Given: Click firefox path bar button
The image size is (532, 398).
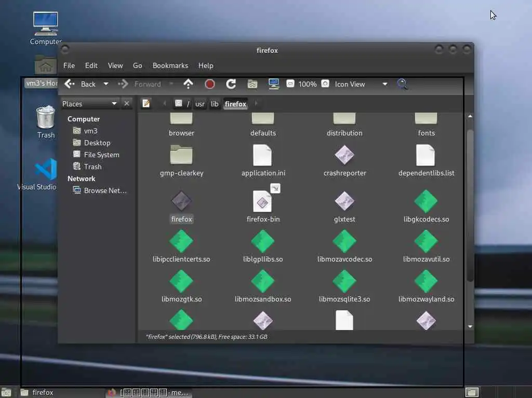Looking at the screenshot, I should pyautogui.click(x=235, y=104).
